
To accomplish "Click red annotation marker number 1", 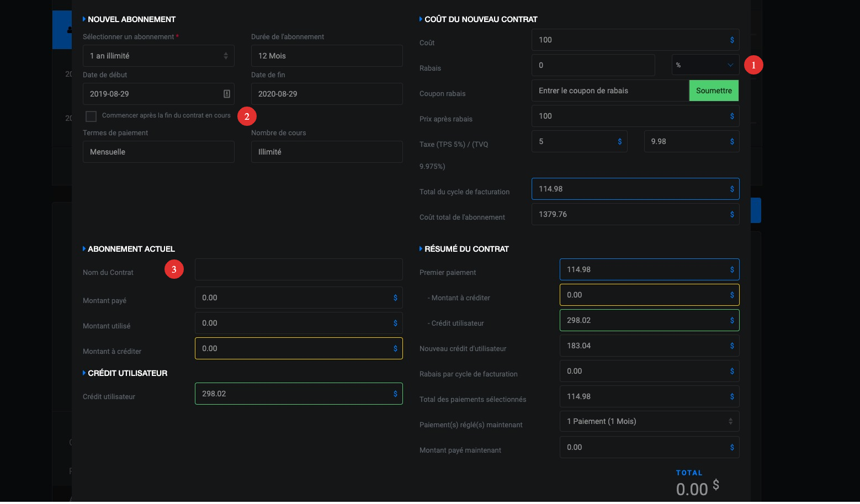I will tap(753, 65).
